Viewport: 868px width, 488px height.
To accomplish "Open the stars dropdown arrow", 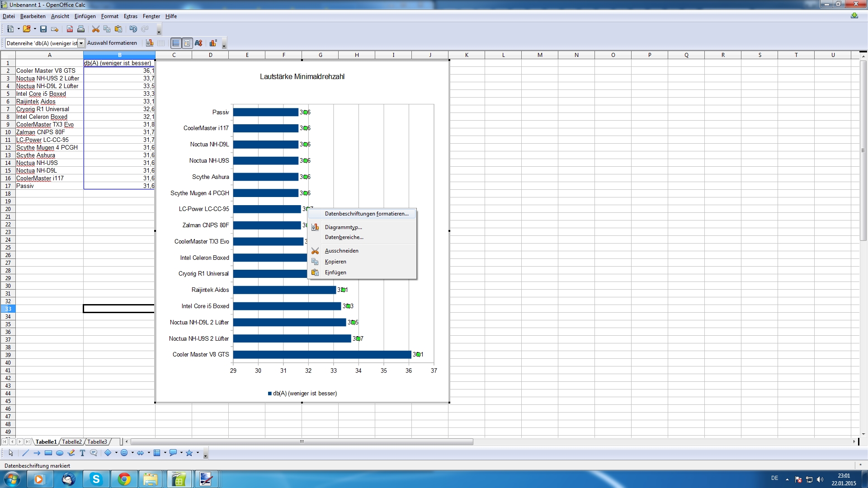I will 198,453.
